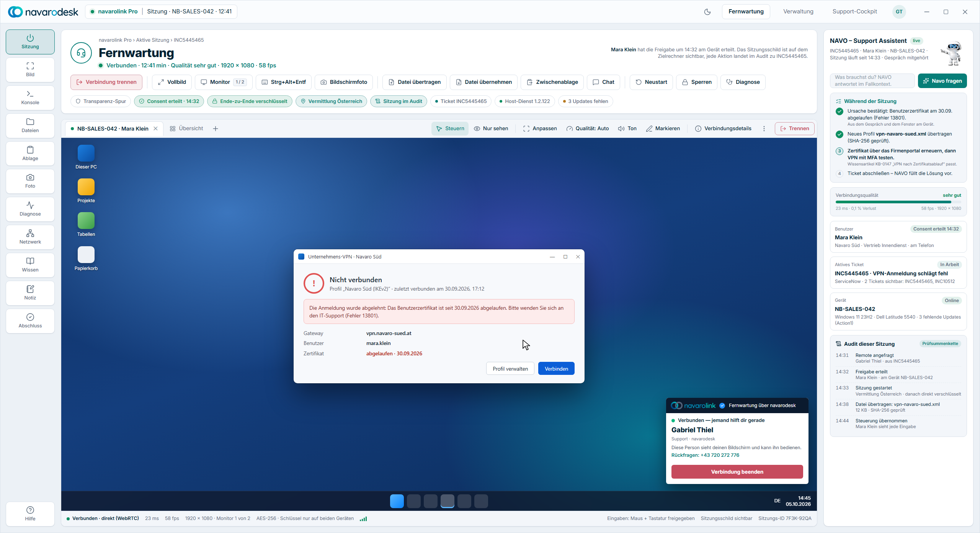This screenshot has height=533, width=980.
Task: Click Profil verwalten in VPN dialog
Action: tap(510, 368)
